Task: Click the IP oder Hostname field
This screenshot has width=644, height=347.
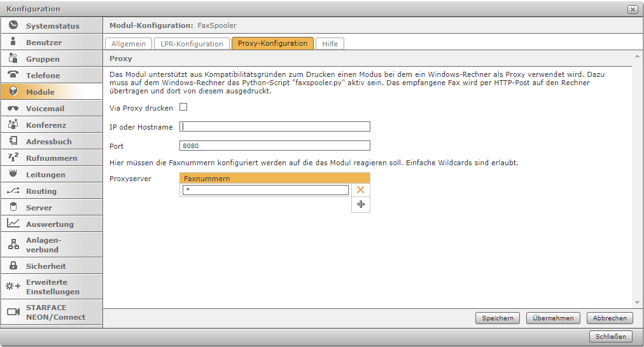Action: point(274,126)
